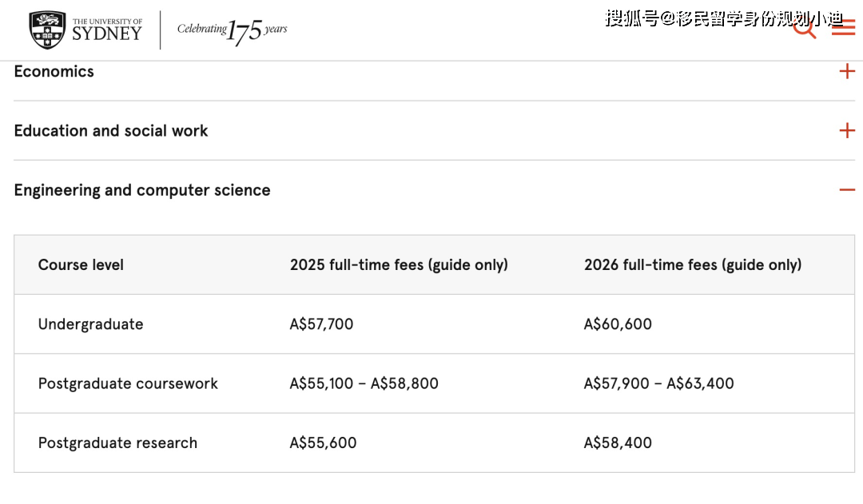This screenshot has height=504, width=863.
Task: Open the hamburger menu icon
Action: pos(843,27)
